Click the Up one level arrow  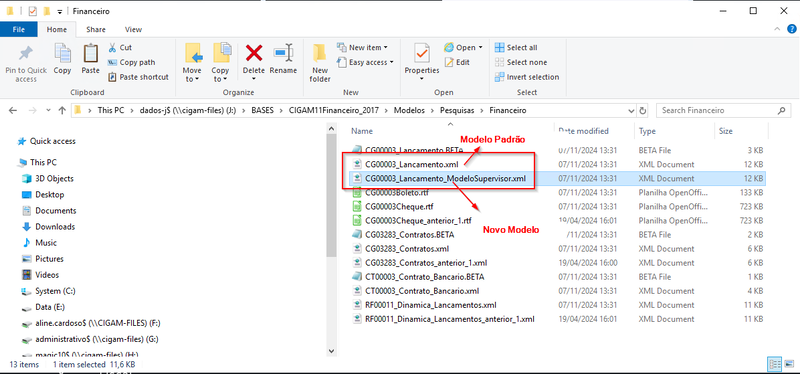click(x=62, y=110)
